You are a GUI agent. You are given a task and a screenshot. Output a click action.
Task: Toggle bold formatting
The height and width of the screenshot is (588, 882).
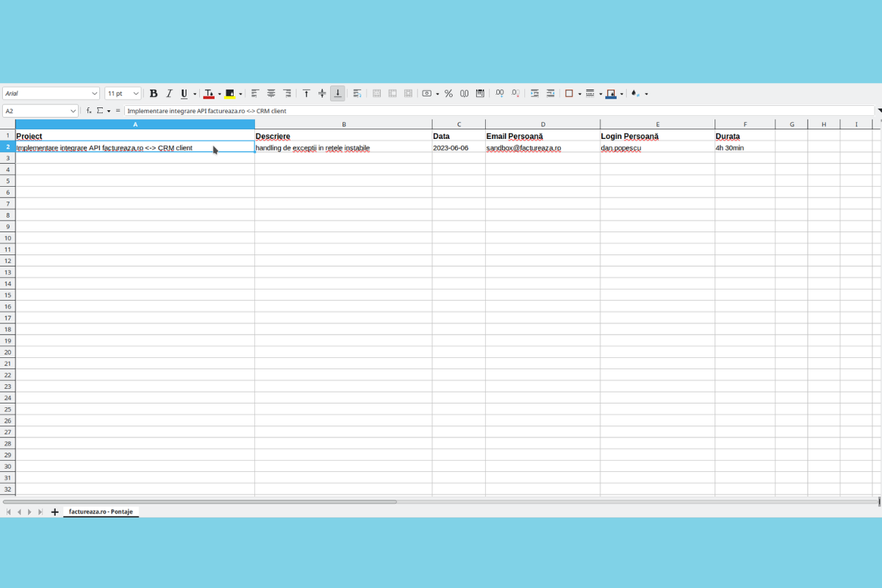coord(154,93)
